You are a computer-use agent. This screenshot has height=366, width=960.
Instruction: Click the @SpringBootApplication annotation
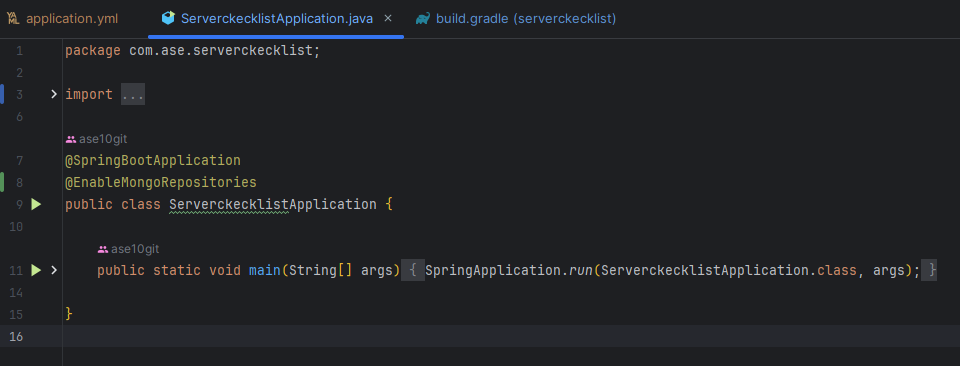[x=153, y=160]
